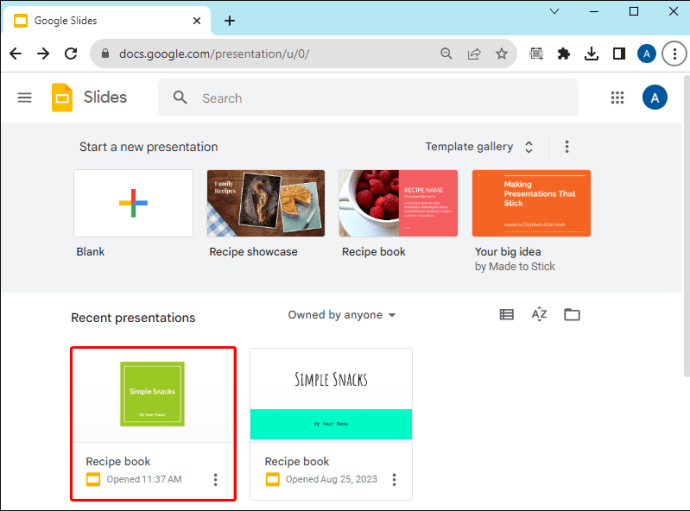The image size is (690, 511).
Task: Toggle the browser side panel
Action: 619,54
